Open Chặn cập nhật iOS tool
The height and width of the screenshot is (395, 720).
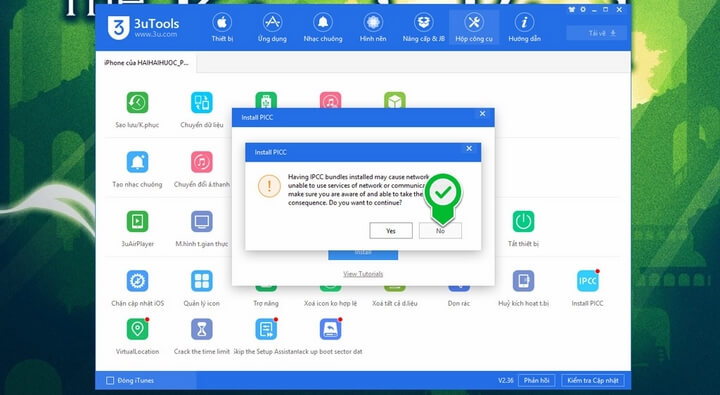point(137,288)
